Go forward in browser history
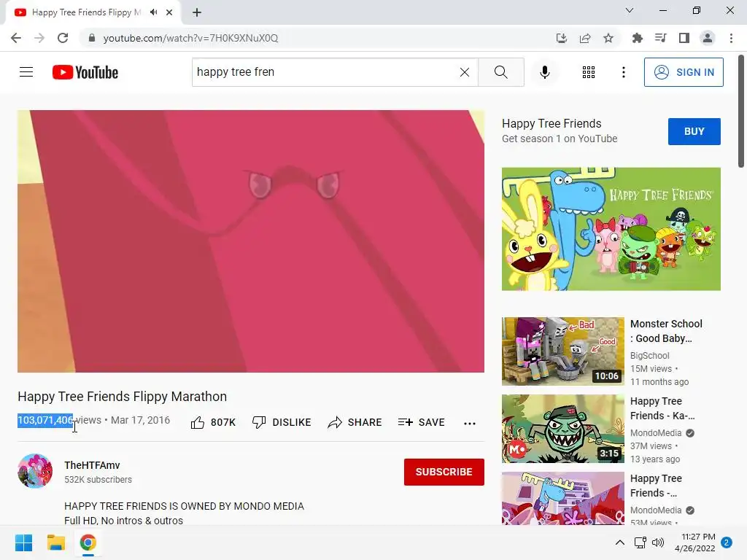 39,38
